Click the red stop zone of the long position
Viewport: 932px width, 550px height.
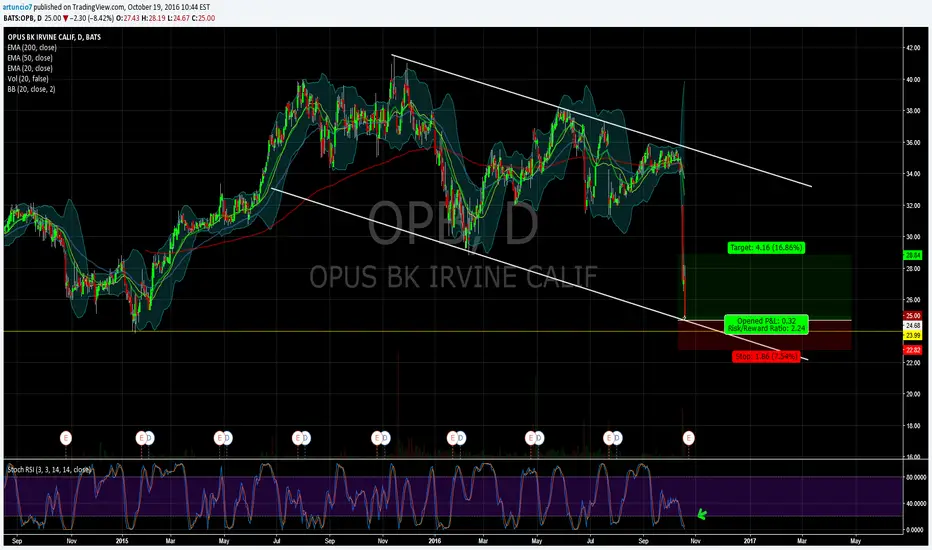click(x=766, y=335)
